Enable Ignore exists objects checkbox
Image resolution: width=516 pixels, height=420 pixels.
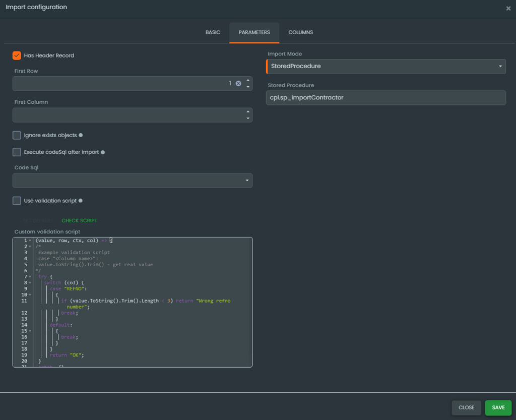coord(17,136)
